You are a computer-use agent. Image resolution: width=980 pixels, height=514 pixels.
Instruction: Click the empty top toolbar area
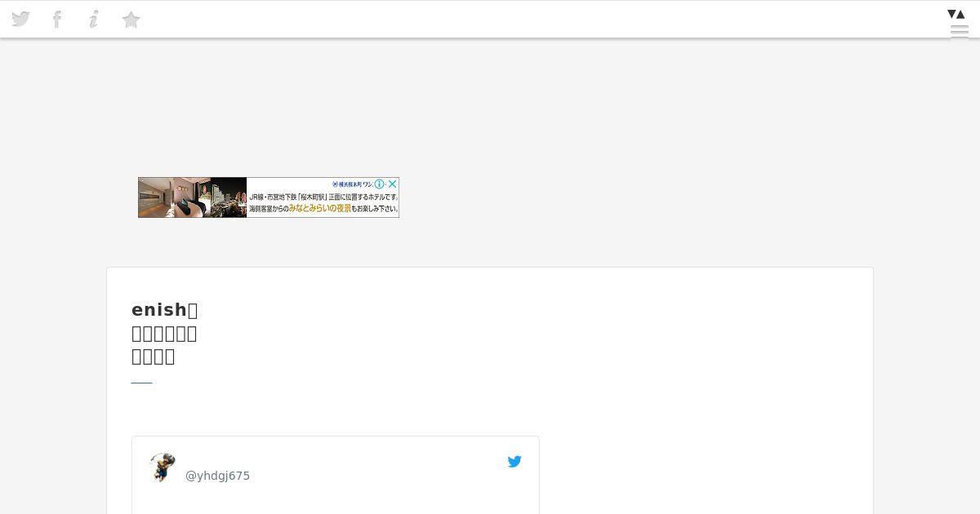tap(539, 19)
